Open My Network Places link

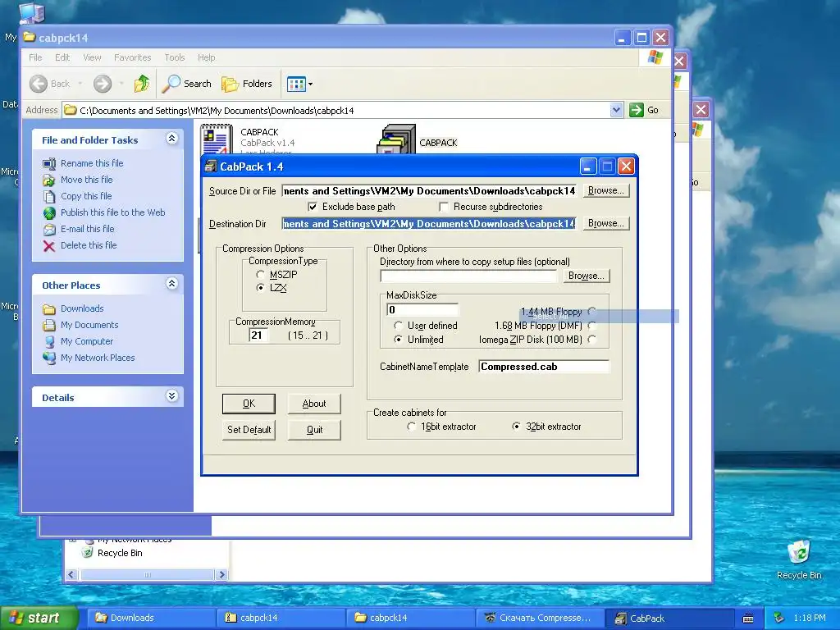98,358
